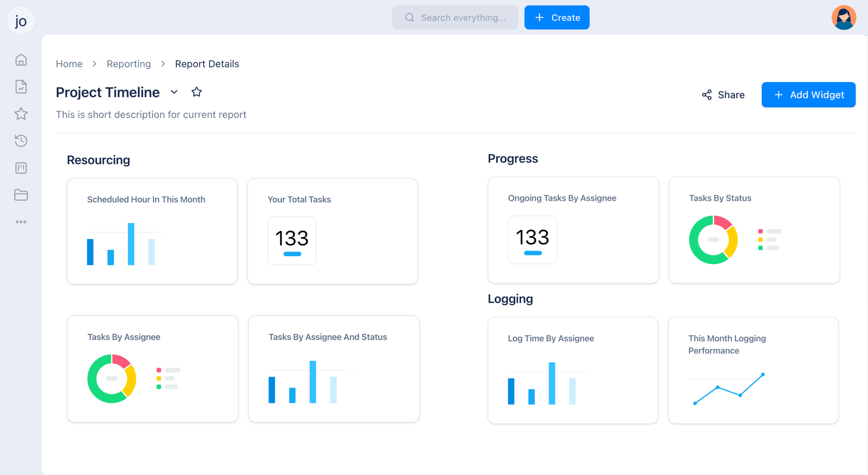Open the Home sidebar icon
Screen dimensions: 868x475
[x=21, y=60]
